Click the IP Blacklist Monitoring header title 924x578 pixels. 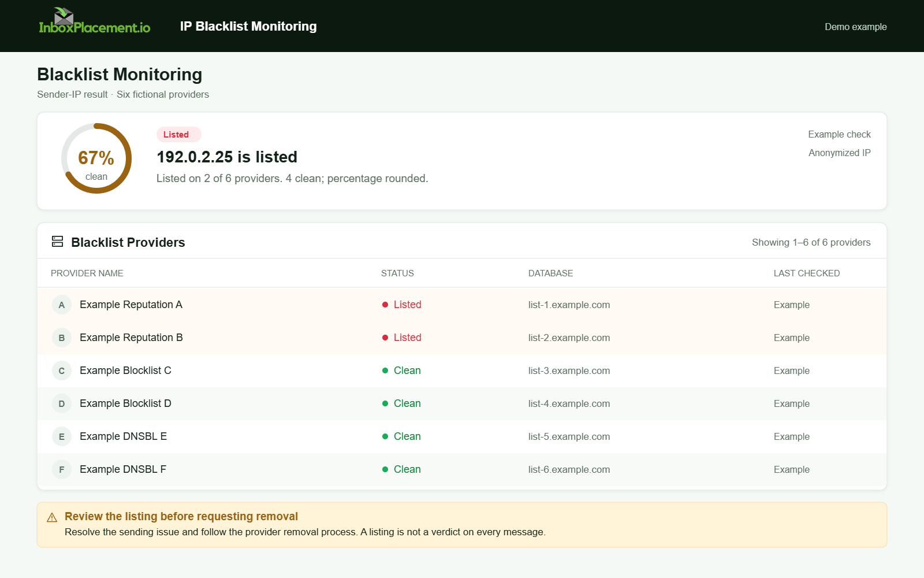248,26
